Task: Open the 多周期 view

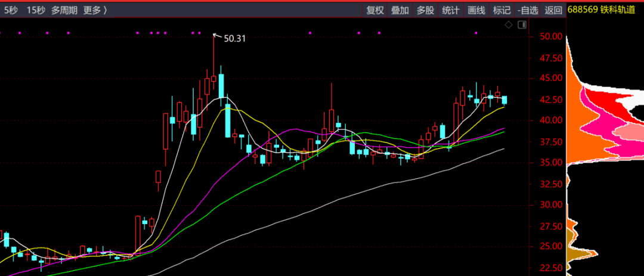Action: click(64, 10)
